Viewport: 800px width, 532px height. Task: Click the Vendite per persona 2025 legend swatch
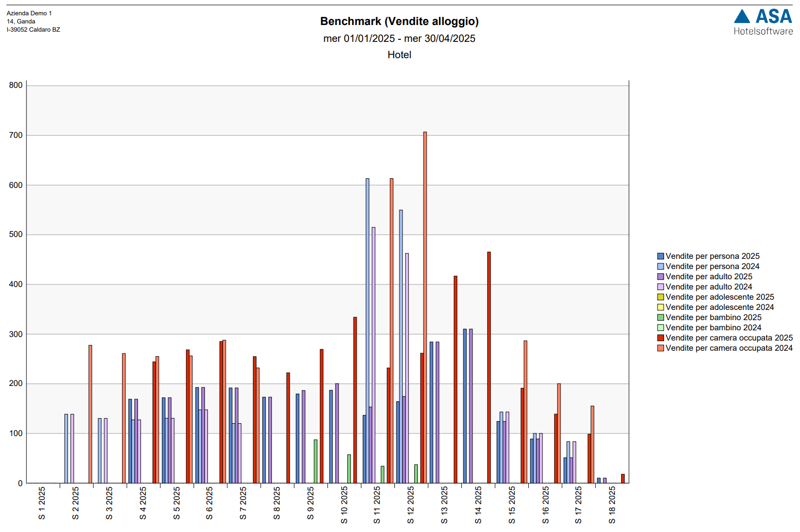point(661,256)
